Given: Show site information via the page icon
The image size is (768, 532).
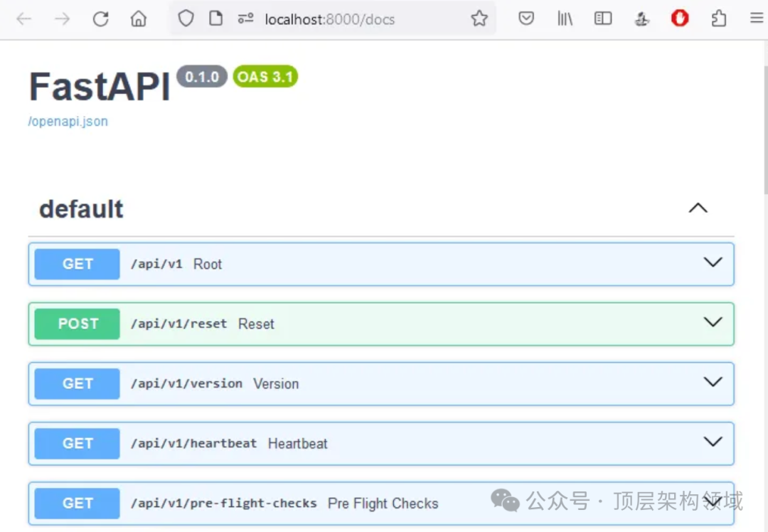Looking at the screenshot, I should tap(215, 18).
